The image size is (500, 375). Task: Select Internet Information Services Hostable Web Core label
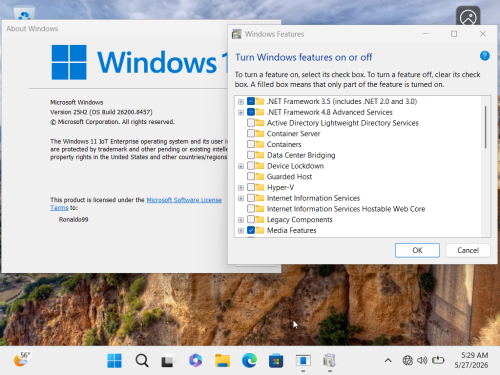(x=346, y=209)
